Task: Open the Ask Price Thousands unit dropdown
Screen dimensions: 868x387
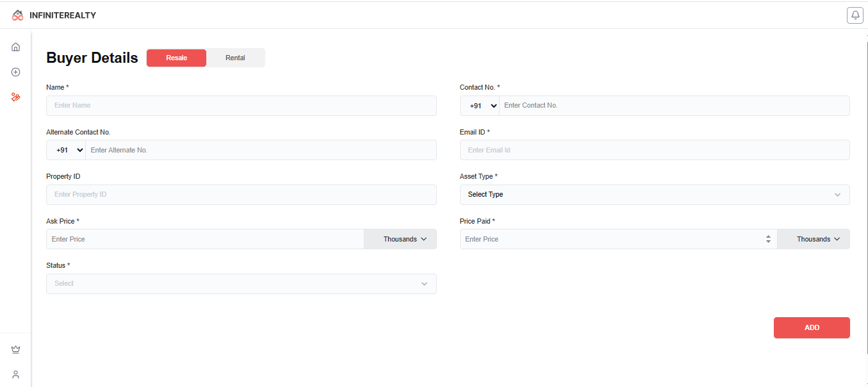Action: coord(400,239)
